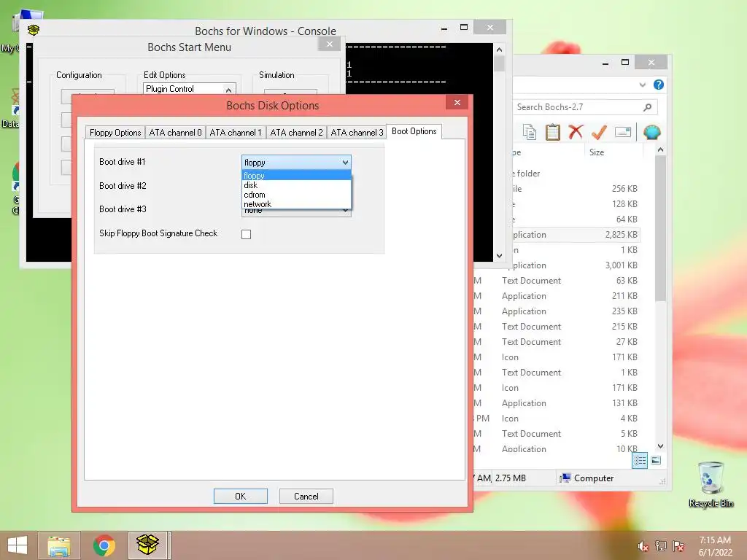
Task: Click the red X Delete icon
Action: click(576, 131)
